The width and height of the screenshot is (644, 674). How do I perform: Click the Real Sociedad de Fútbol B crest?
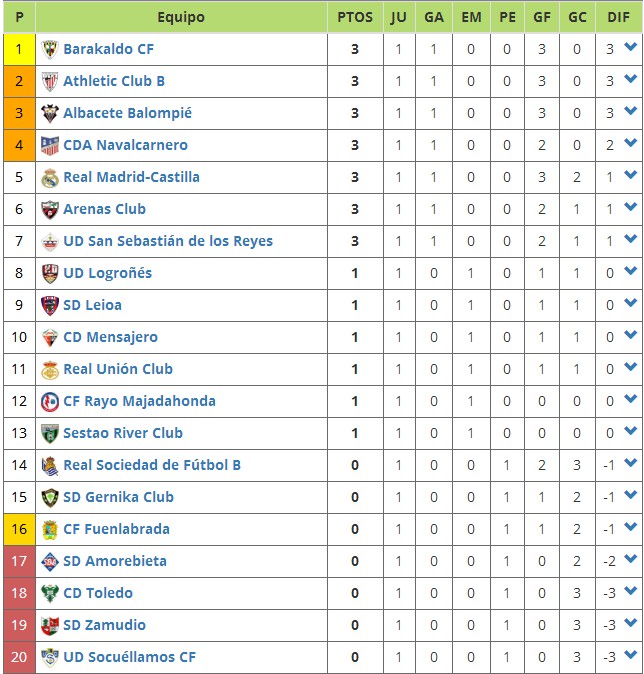click(49, 465)
